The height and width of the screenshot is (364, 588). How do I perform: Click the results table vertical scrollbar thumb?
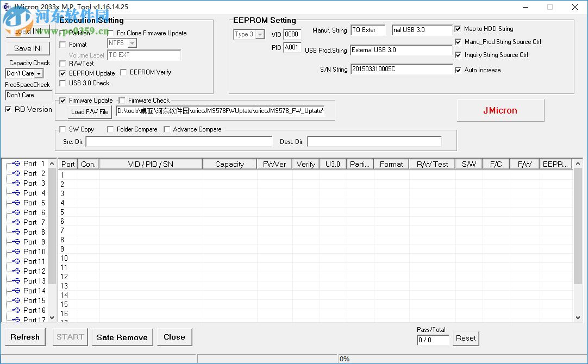(x=578, y=226)
